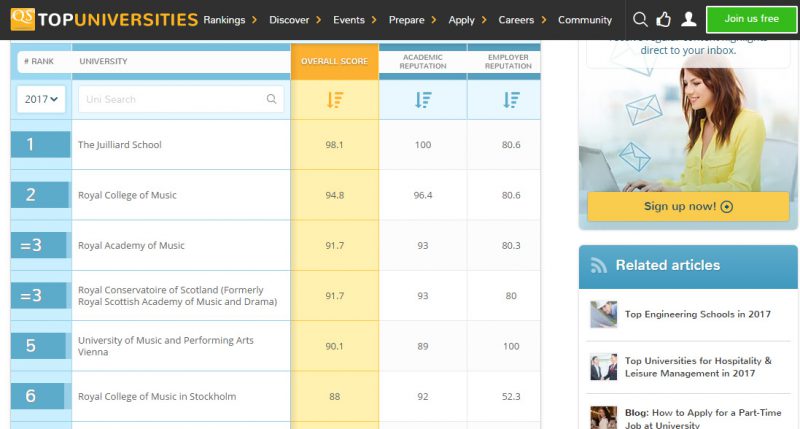Open the user profile icon
800x429 pixels.
(x=688, y=19)
